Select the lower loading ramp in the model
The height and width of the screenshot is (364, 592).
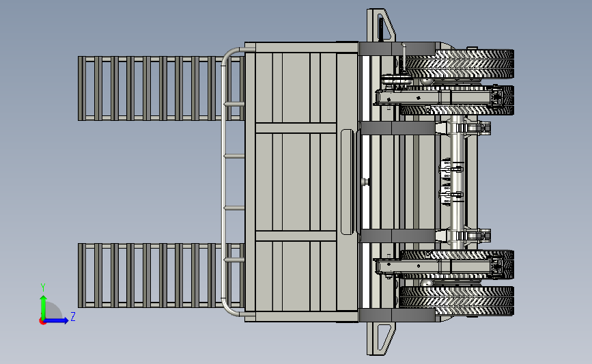pyautogui.click(x=161, y=275)
